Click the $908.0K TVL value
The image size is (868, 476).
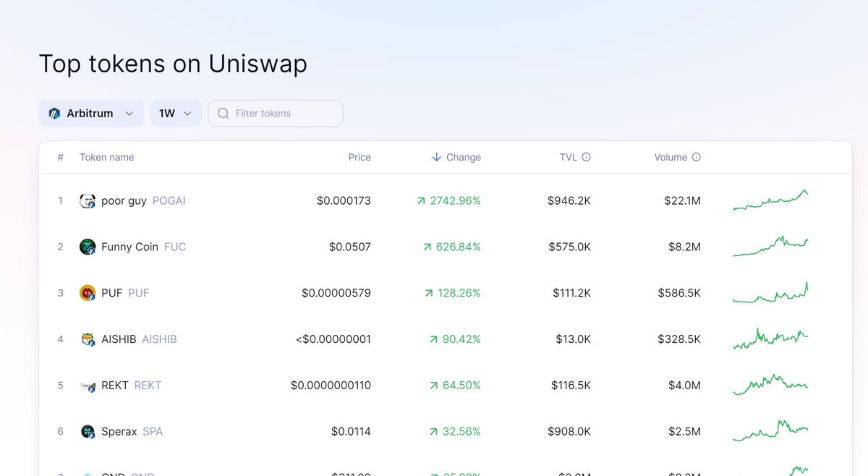[569, 432]
